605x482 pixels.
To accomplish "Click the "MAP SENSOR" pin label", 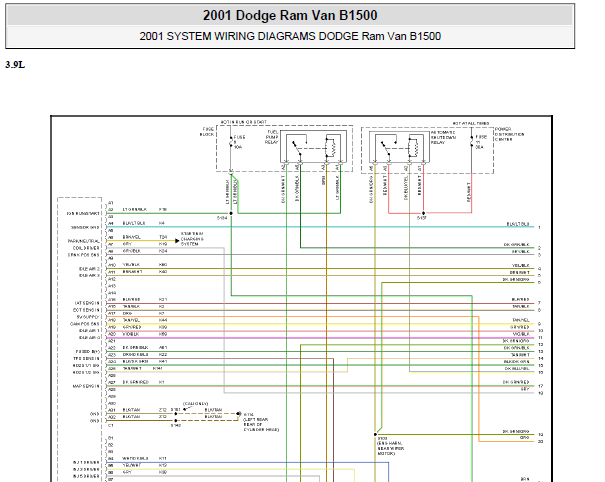I will [x=86, y=386].
